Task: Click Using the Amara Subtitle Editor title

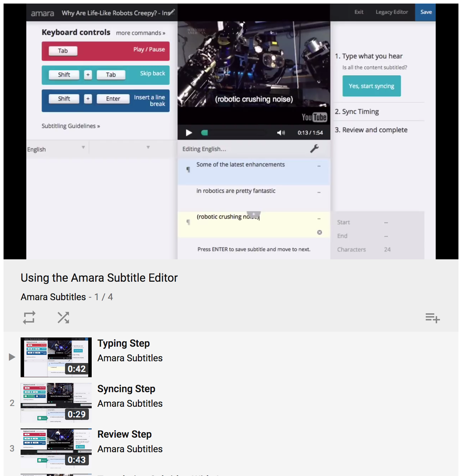Action: pos(99,278)
